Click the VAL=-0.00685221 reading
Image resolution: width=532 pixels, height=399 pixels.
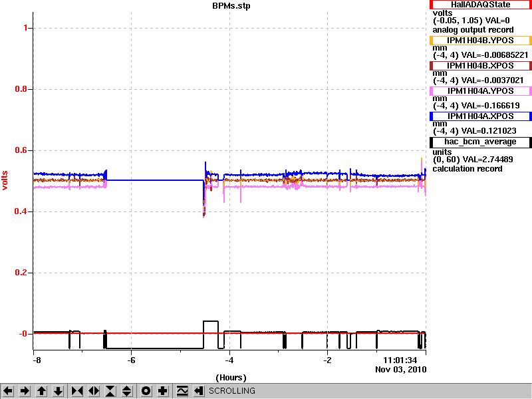(x=495, y=55)
